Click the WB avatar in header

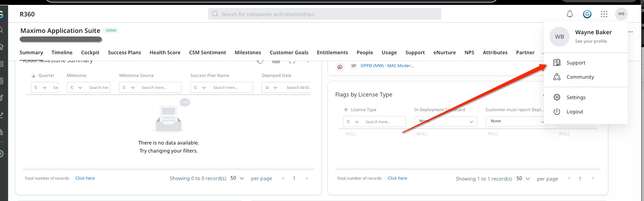click(621, 14)
